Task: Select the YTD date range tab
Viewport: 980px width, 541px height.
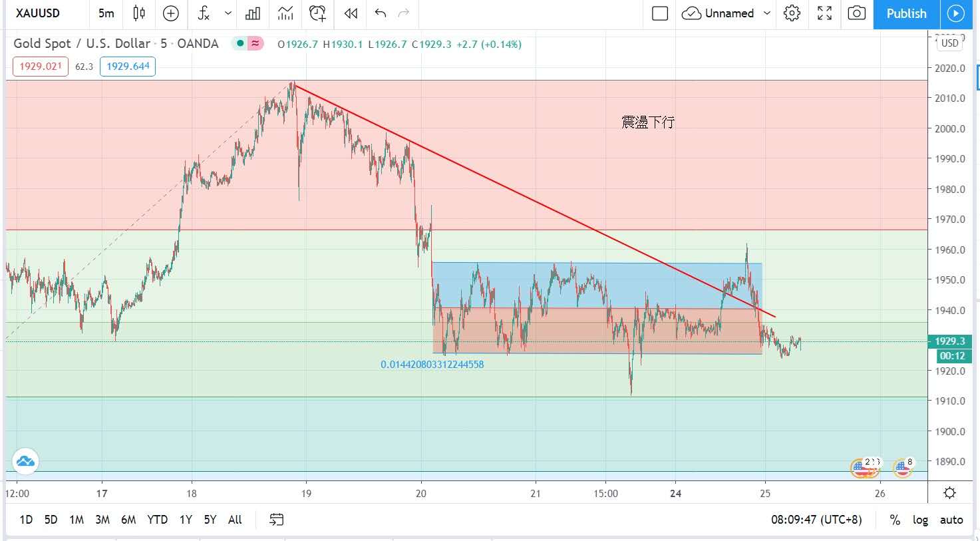Action: [x=157, y=520]
